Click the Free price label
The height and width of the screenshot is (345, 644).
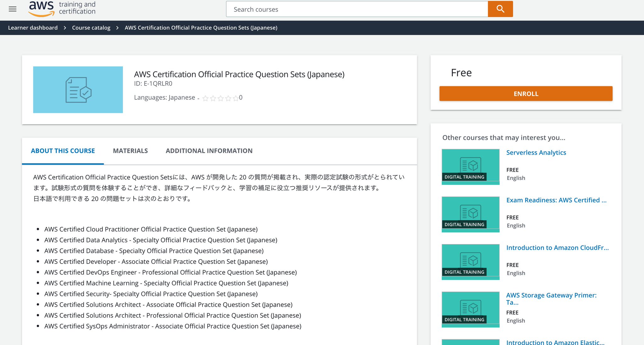tap(461, 73)
